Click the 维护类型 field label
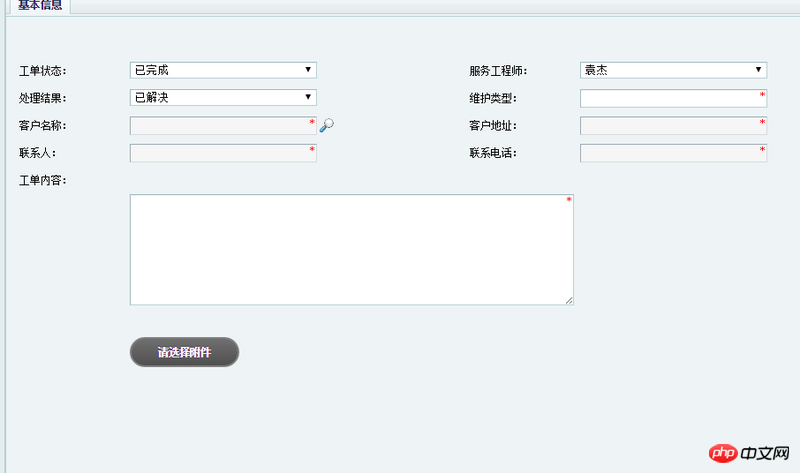The height and width of the screenshot is (473, 800). [492, 98]
